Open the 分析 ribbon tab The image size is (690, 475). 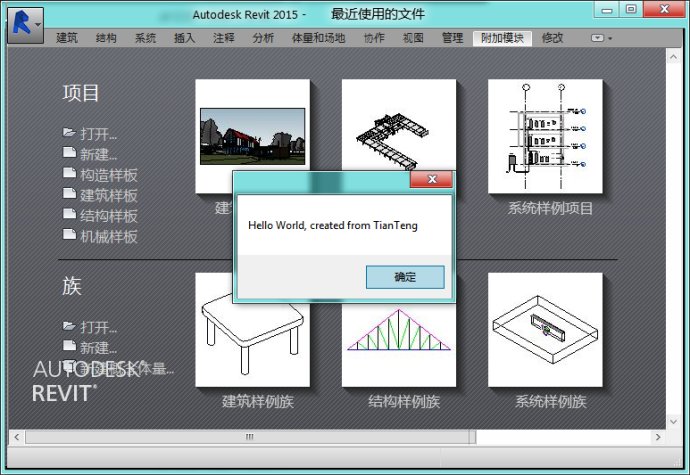263,38
